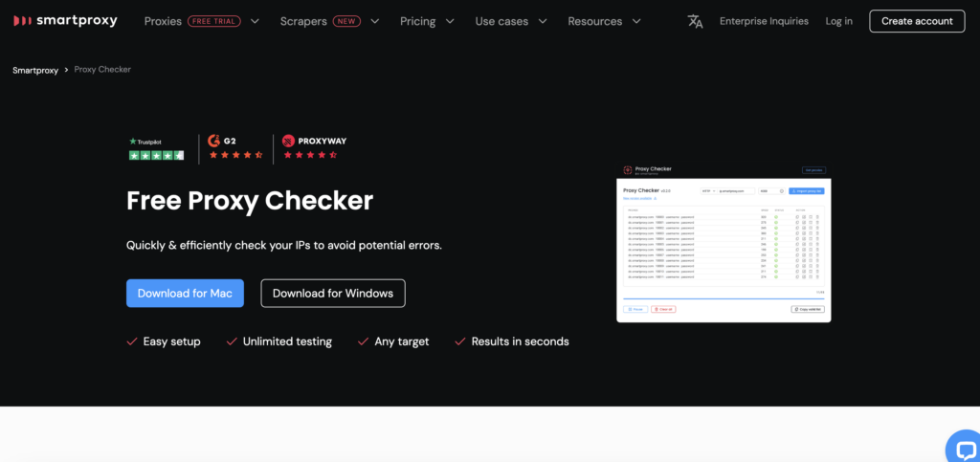
Task: Open the chat widget bubble
Action: (965, 449)
